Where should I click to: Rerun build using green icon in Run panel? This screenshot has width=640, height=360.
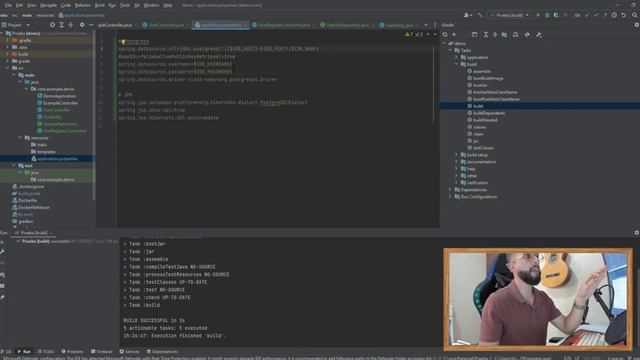tap(2, 242)
